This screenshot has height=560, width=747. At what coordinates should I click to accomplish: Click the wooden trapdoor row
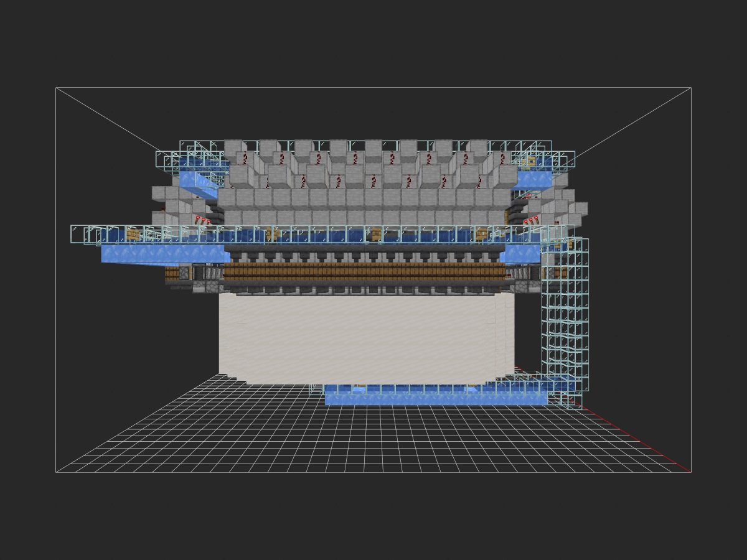click(x=364, y=271)
